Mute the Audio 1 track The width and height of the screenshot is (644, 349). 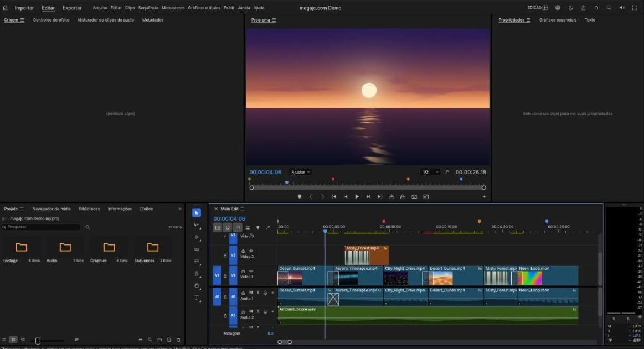click(x=251, y=293)
